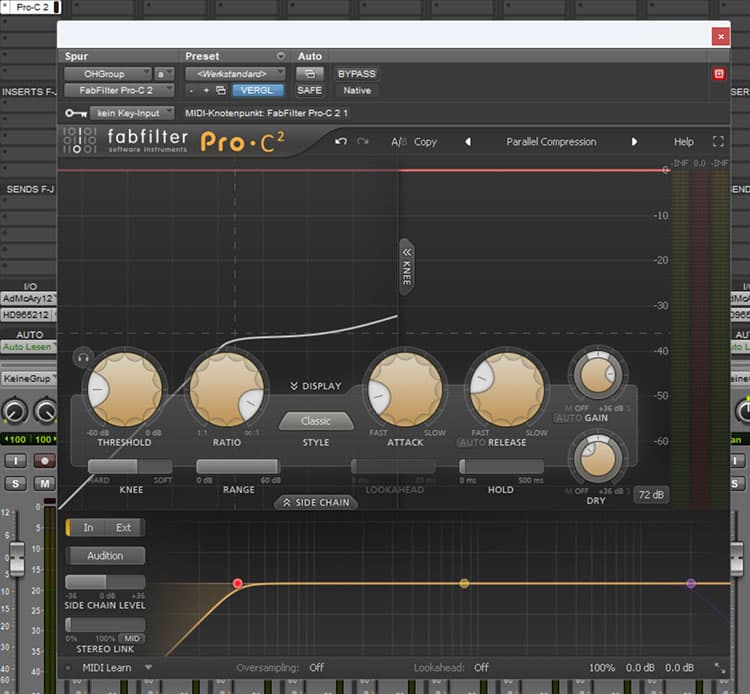This screenshot has height=694, width=750.
Task: Click the 100% mix value
Action: click(x=602, y=668)
